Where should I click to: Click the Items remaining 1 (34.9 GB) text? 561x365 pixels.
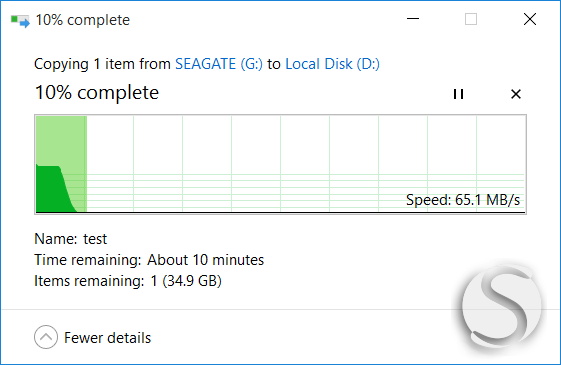[128, 281]
